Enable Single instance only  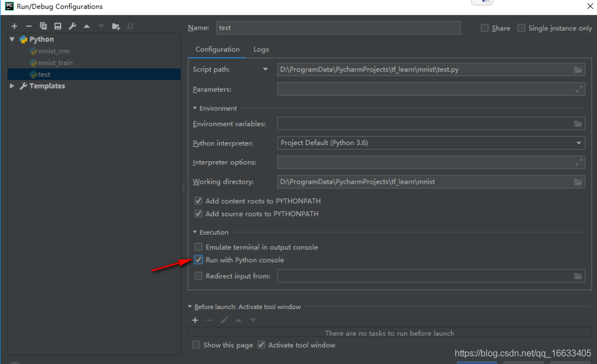(521, 28)
